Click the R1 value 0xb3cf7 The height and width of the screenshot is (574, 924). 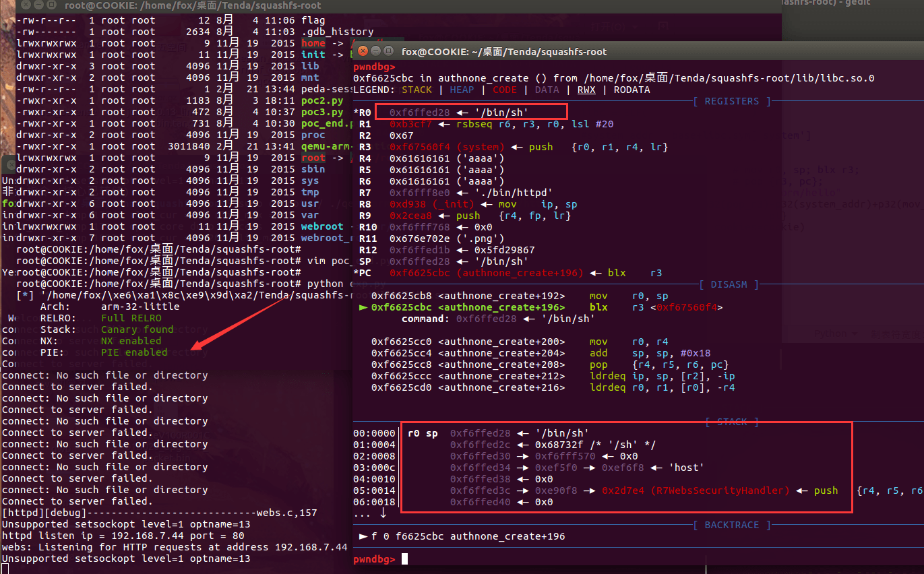coord(410,124)
